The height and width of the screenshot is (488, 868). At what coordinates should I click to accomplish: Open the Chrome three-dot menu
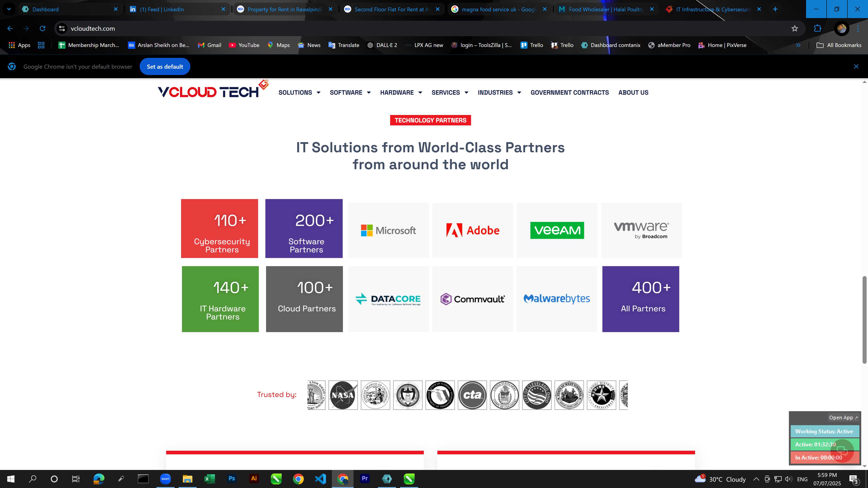click(858, 29)
